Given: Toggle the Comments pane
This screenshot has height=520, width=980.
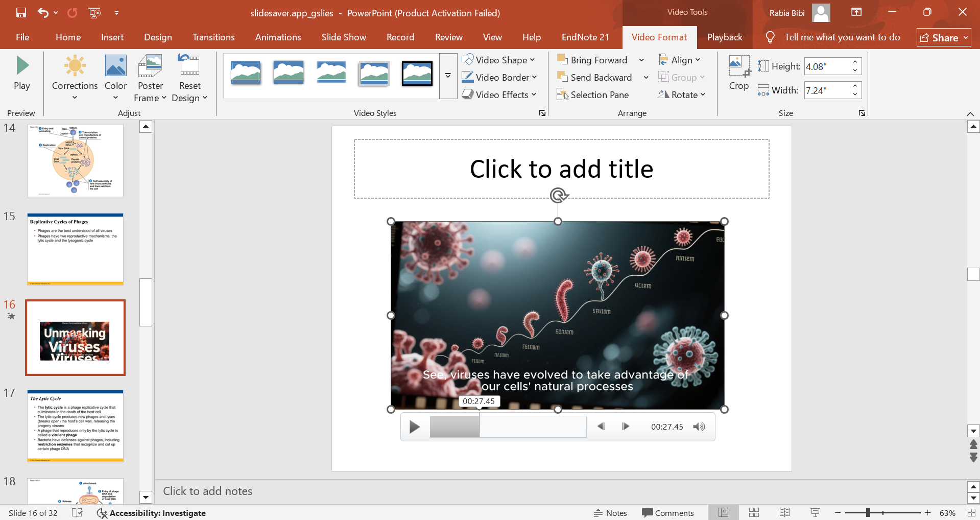Looking at the screenshot, I should [x=668, y=512].
